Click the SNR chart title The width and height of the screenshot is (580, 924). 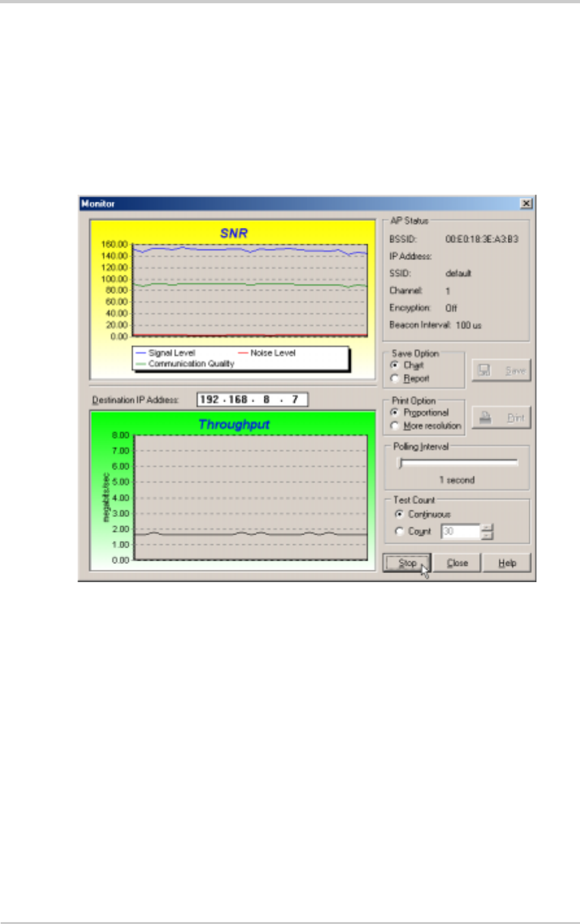click(233, 233)
